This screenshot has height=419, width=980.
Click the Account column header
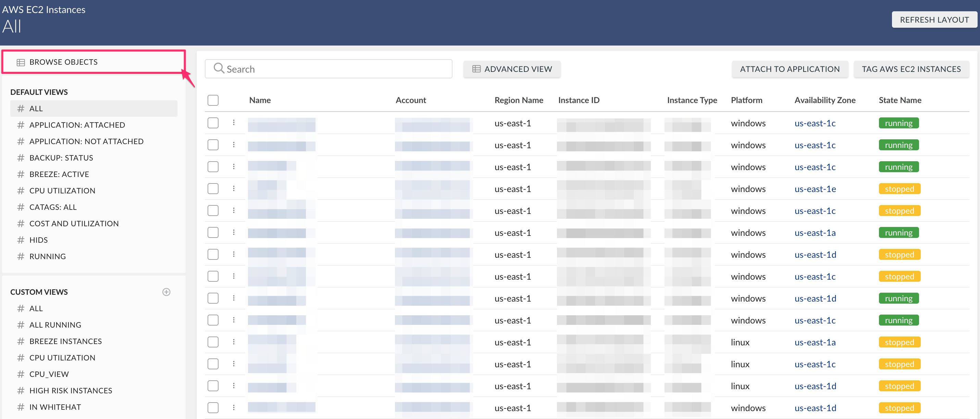click(410, 100)
